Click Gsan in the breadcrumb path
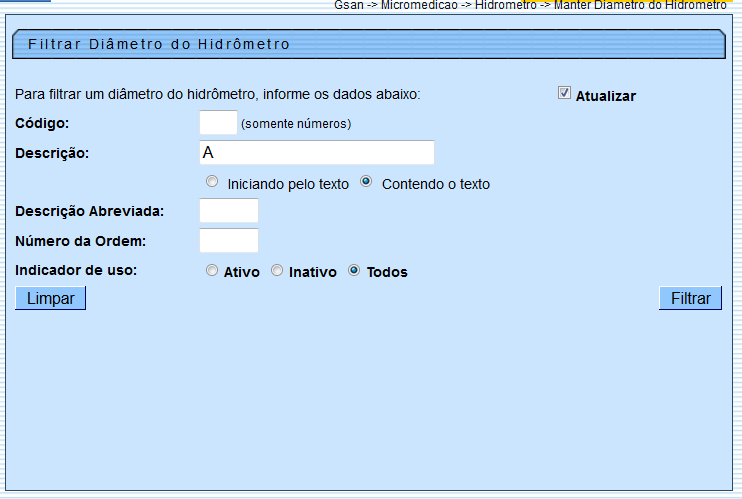 point(348,5)
